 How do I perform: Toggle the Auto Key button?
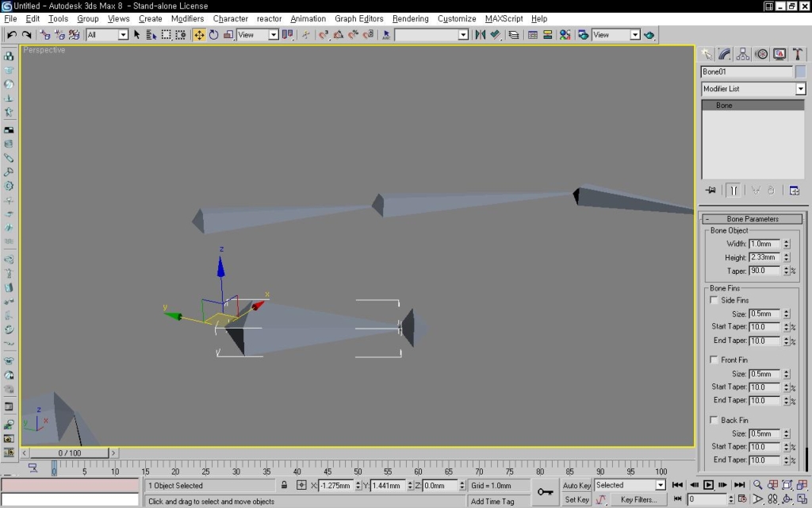(576, 485)
